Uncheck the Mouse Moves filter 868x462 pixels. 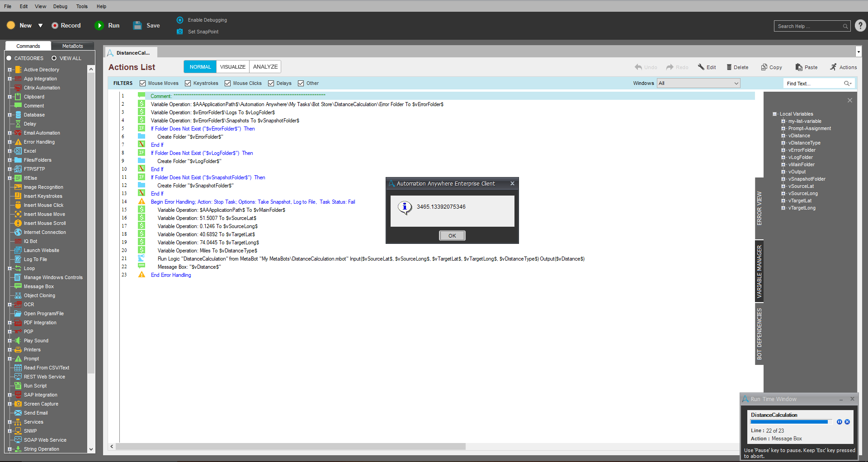(143, 83)
